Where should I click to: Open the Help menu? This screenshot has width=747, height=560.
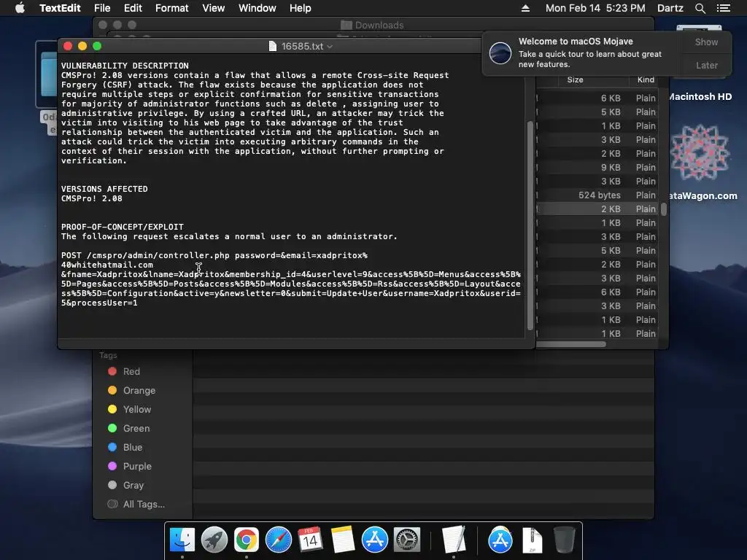point(300,8)
